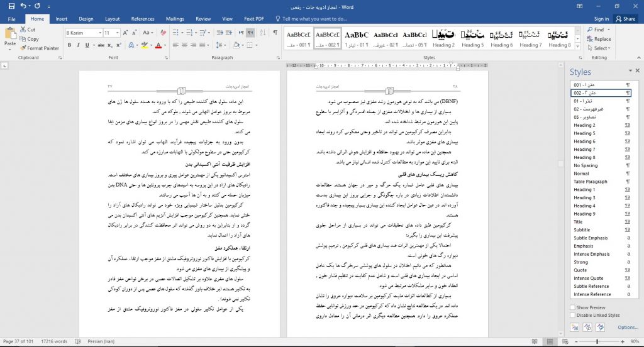
Task: Apply Italic formatting
Action: pos(78,45)
